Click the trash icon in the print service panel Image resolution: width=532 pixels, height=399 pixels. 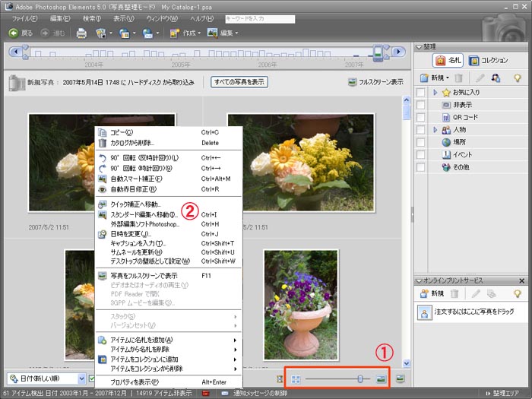click(x=454, y=293)
